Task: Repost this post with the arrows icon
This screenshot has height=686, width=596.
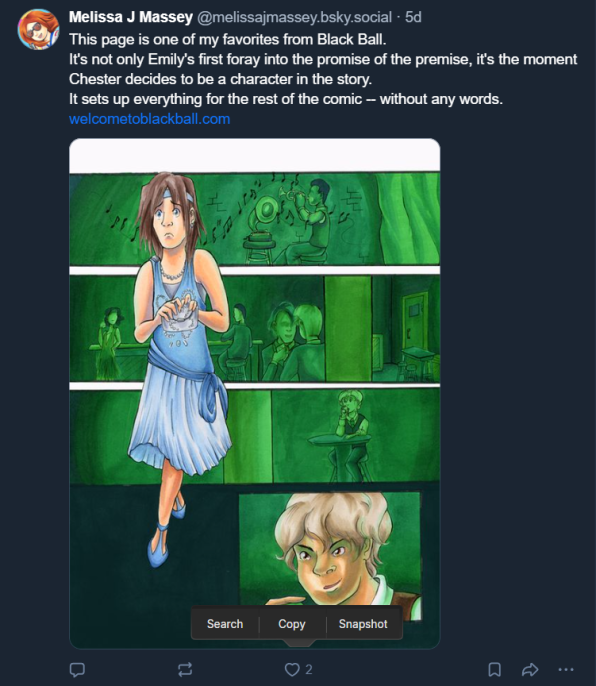Action: pyautogui.click(x=185, y=669)
